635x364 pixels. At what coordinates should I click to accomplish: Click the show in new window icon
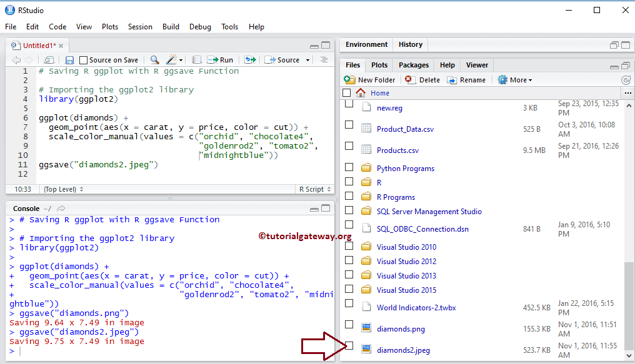[x=49, y=60]
